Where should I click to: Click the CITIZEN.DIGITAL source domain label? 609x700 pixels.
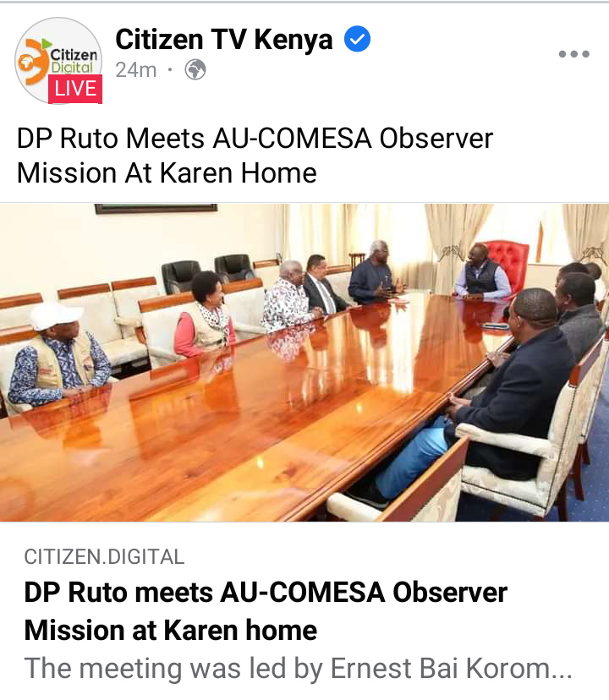(104, 556)
